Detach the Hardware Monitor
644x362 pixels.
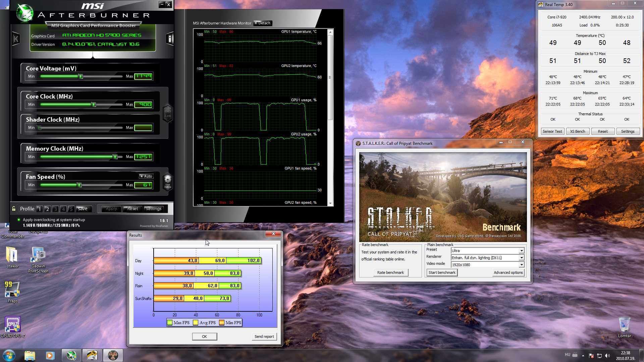pos(263,23)
